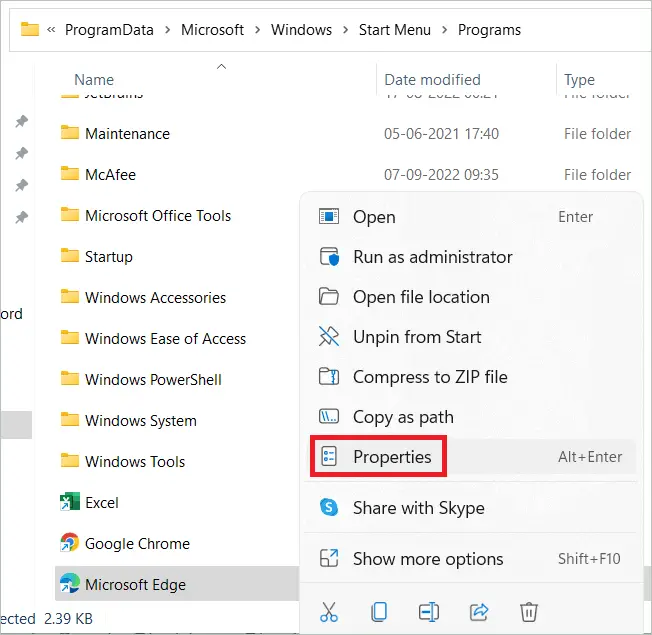Click the Programs breadcrumb

[489, 30]
